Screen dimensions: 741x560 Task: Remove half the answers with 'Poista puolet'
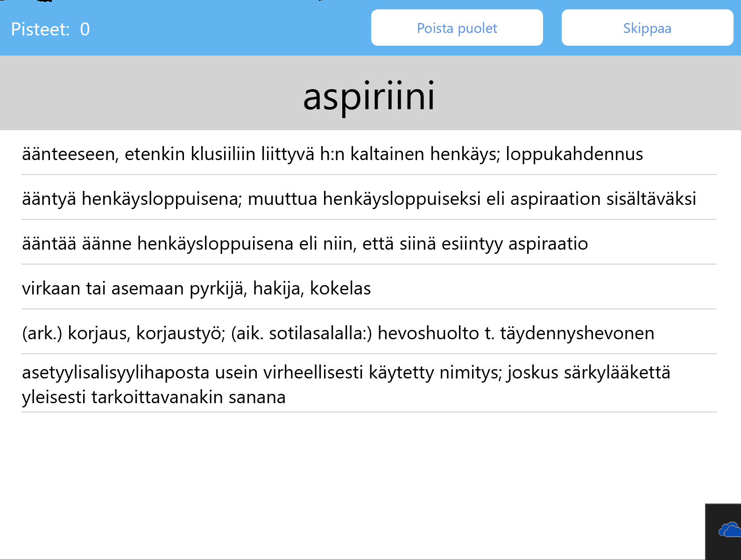point(457,28)
